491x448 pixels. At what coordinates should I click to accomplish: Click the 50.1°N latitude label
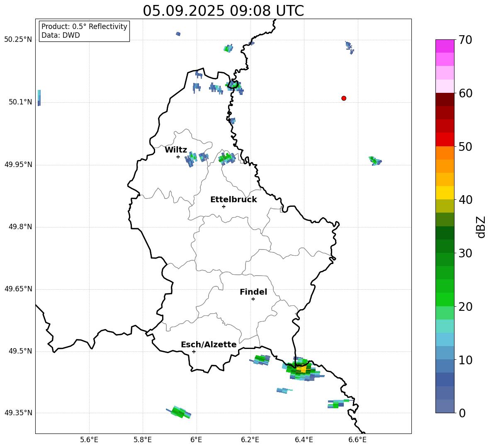coord(20,102)
